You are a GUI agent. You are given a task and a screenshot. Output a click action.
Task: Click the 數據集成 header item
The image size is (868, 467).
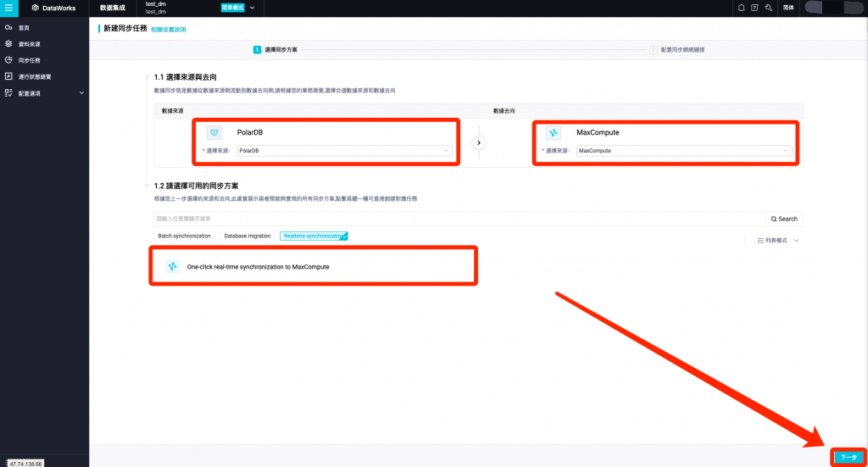click(x=113, y=8)
